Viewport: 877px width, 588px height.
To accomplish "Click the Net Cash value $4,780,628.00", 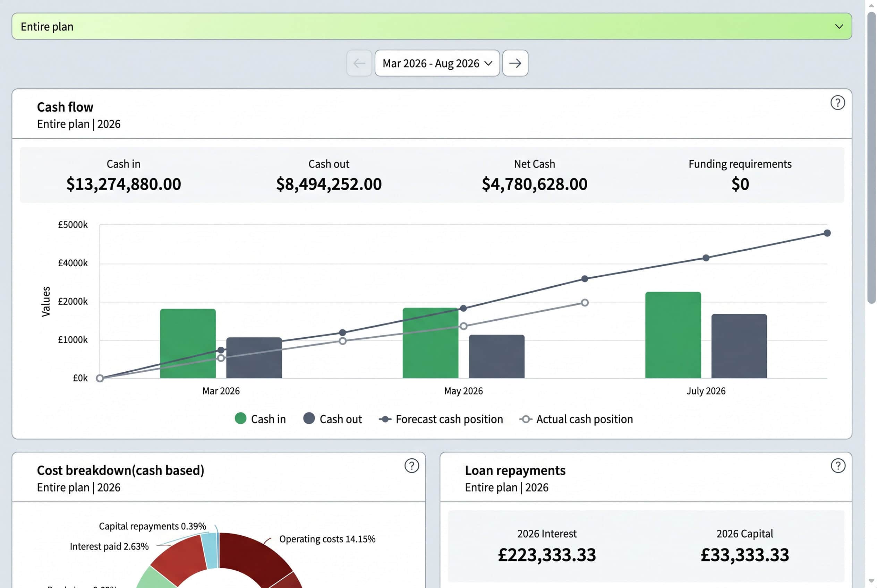I will 534,184.
